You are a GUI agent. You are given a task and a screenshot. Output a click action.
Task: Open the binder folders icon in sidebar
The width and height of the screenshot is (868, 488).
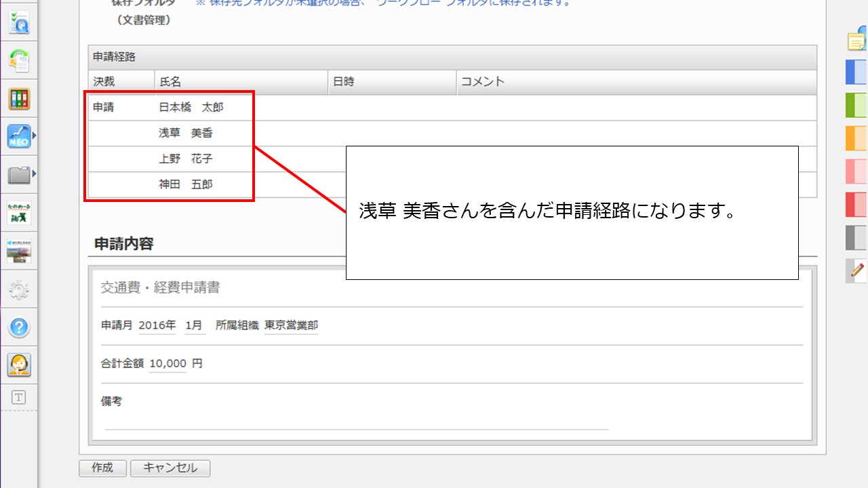(19, 99)
